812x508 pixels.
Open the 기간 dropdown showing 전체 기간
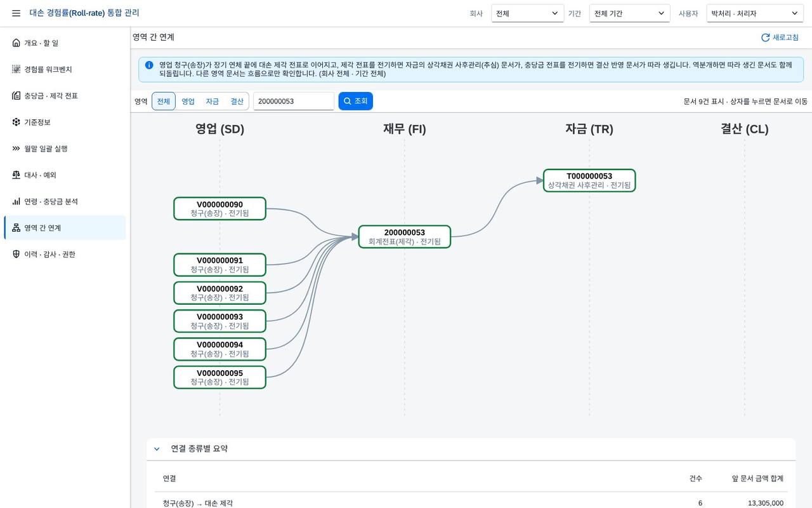coord(629,13)
